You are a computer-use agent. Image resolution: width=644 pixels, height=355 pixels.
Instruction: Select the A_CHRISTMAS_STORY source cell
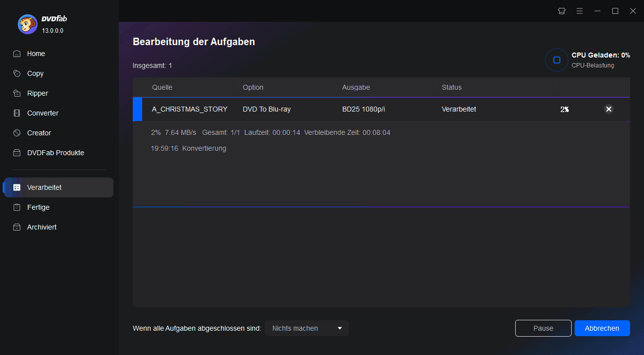pos(190,109)
